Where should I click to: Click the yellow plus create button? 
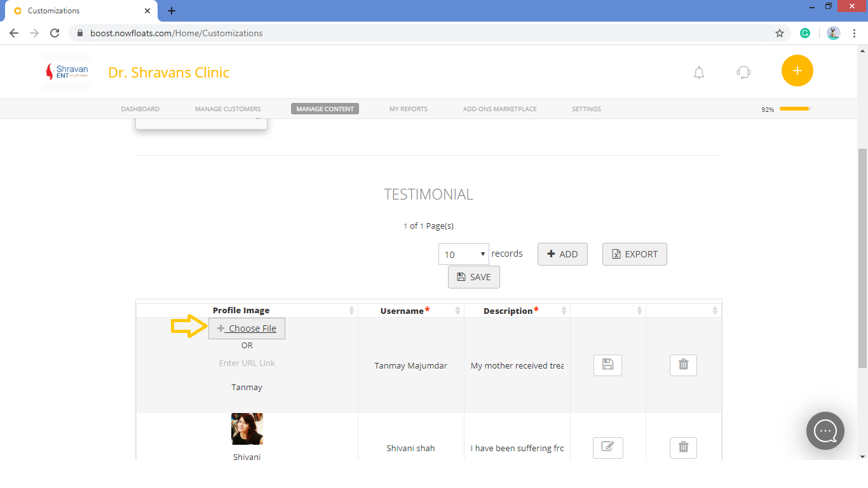coord(797,71)
